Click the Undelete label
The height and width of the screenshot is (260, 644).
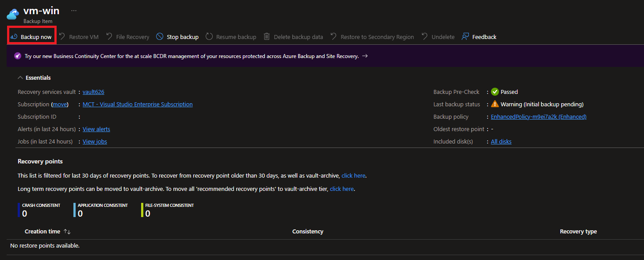[443, 37]
